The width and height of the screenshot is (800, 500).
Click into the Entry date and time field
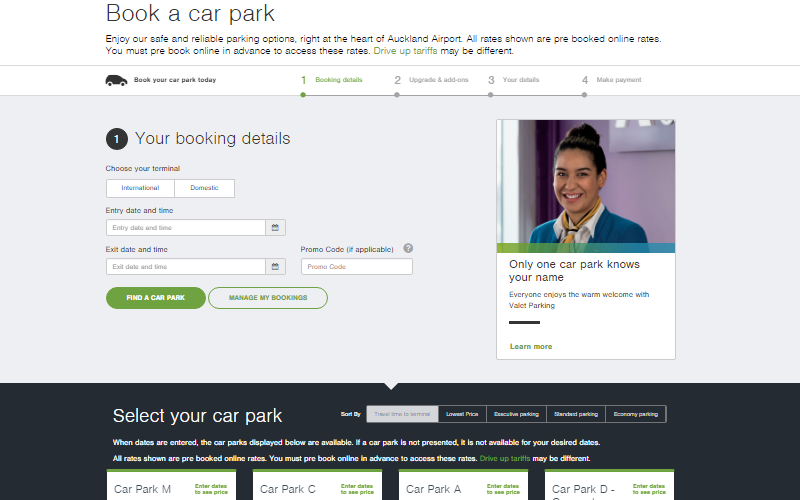tap(185, 228)
